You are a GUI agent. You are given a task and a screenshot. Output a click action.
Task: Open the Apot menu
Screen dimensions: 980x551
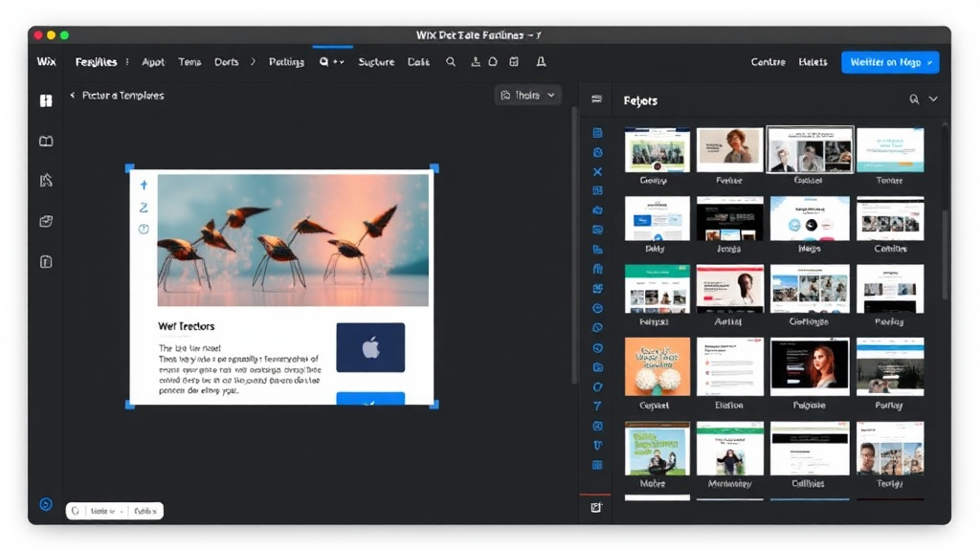pyautogui.click(x=153, y=62)
